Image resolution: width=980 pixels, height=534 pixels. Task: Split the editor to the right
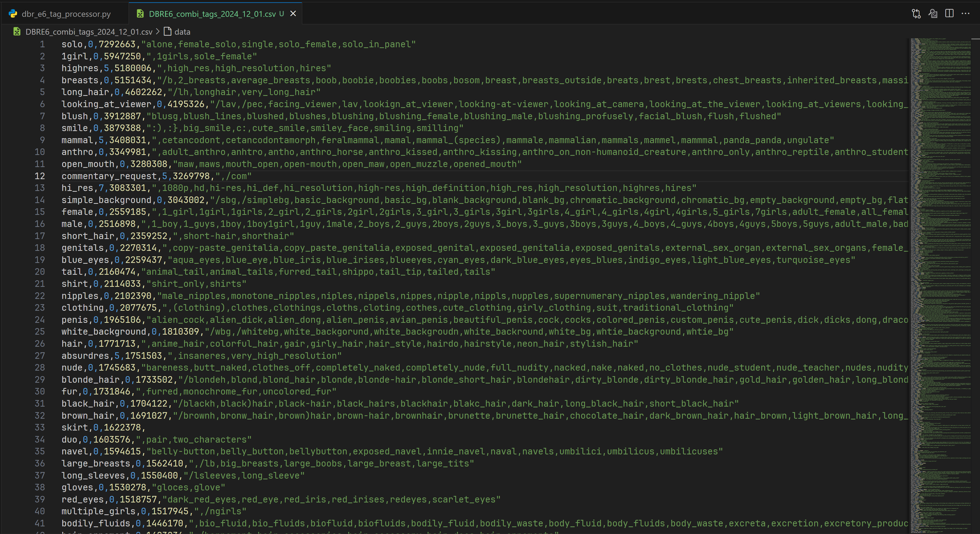point(949,14)
